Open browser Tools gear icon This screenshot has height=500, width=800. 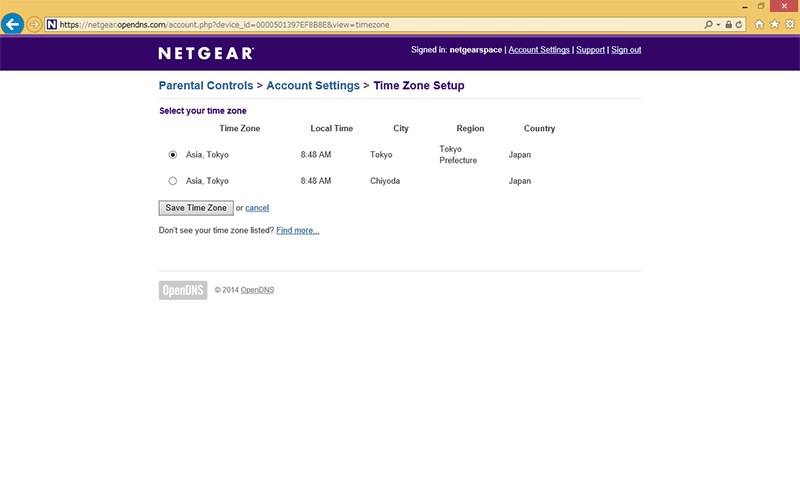[788, 24]
